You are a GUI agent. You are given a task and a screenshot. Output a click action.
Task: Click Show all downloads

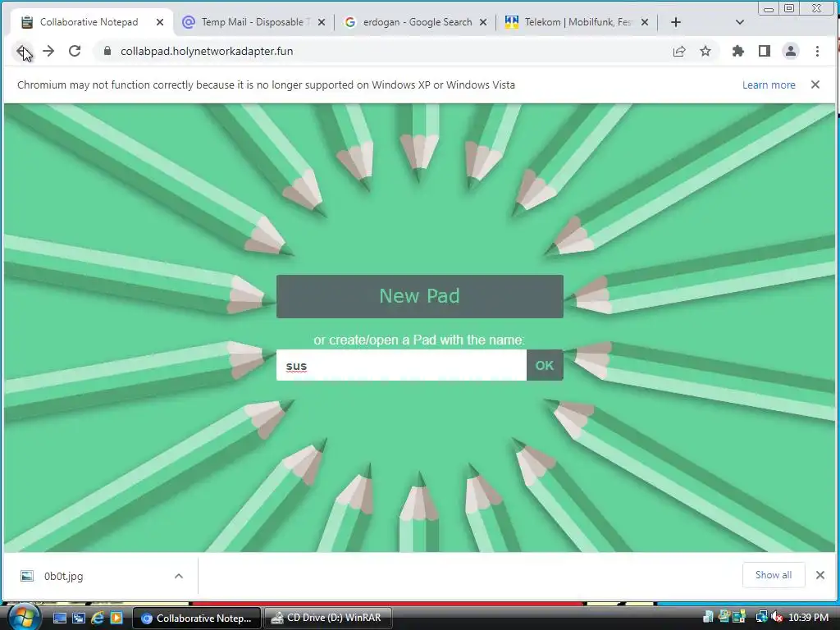[x=774, y=575]
